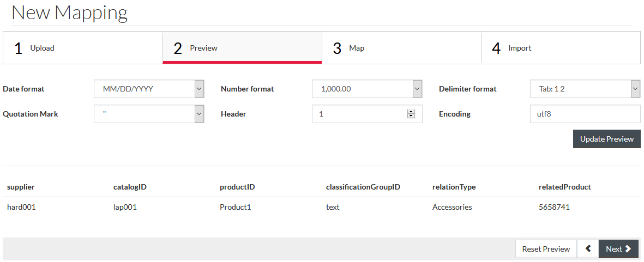Screen dimensions: 644x262
Task: Decrease the Header value with down arrow
Action: [411, 117]
